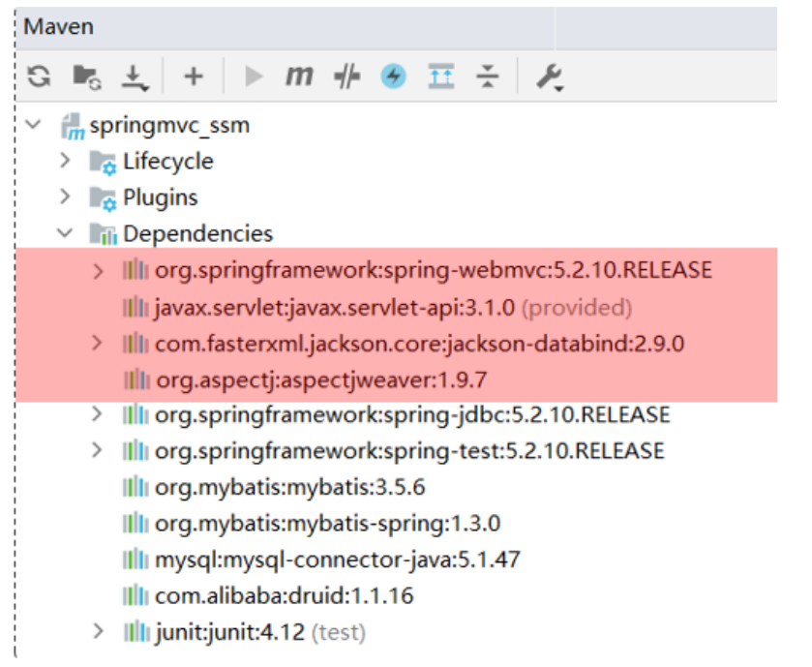
Task: Generate sources and update folders icon
Action: 86,76
